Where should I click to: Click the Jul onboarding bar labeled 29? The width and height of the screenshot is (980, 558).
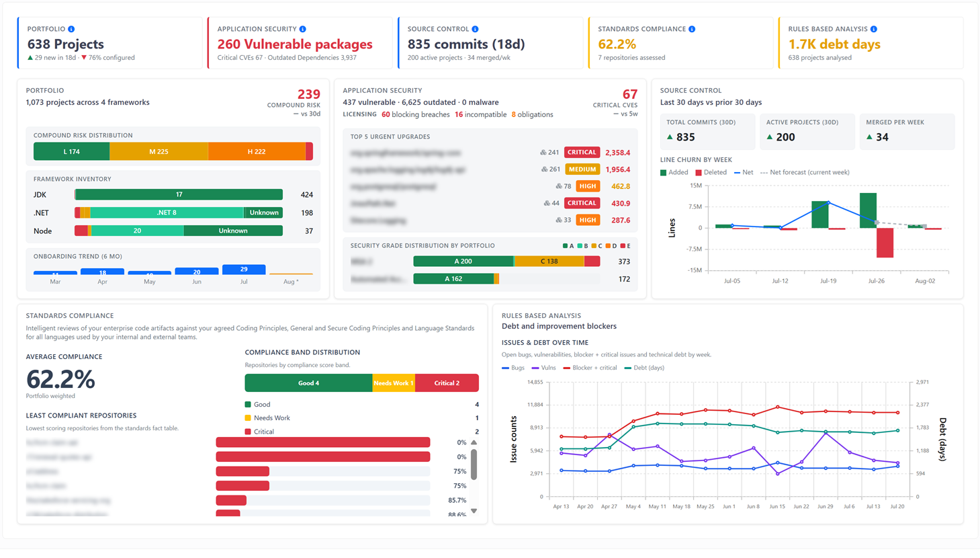244,270
